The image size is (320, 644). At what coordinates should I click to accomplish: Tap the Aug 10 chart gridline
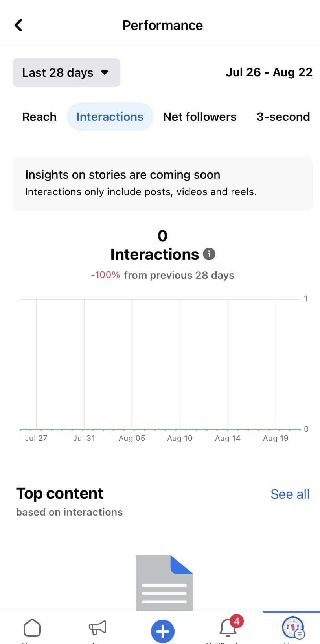pyautogui.click(x=180, y=364)
